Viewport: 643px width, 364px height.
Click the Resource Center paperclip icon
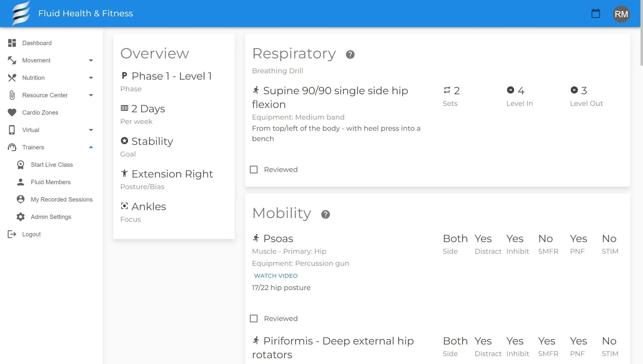point(12,95)
